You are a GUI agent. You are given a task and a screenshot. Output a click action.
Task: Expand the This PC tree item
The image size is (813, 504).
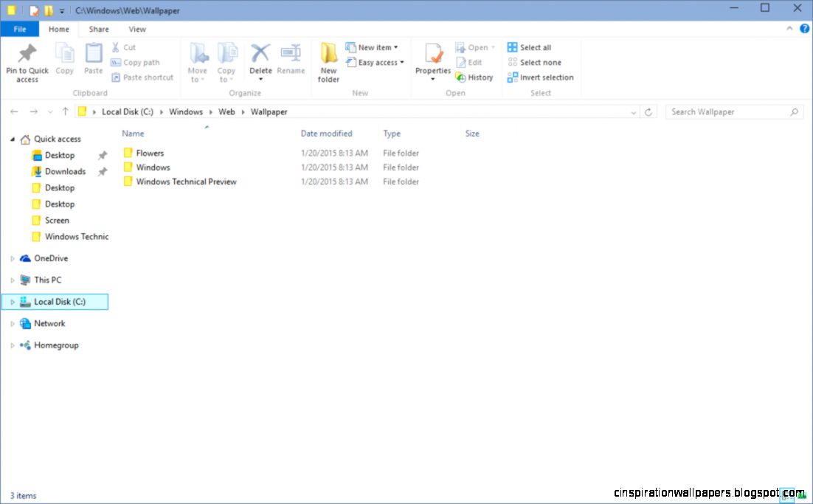click(x=12, y=280)
